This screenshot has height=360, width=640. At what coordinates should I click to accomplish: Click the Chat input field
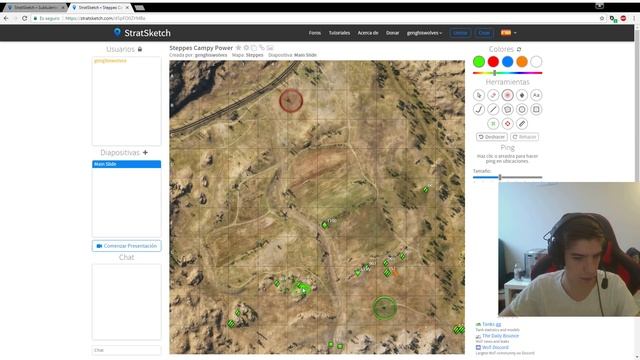127,350
